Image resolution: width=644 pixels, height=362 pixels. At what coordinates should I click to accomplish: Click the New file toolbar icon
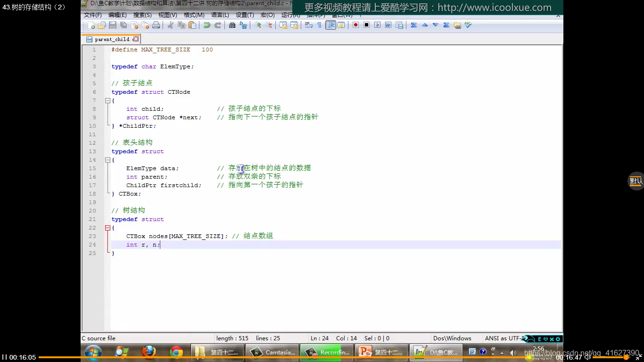click(x=91, y=25)
